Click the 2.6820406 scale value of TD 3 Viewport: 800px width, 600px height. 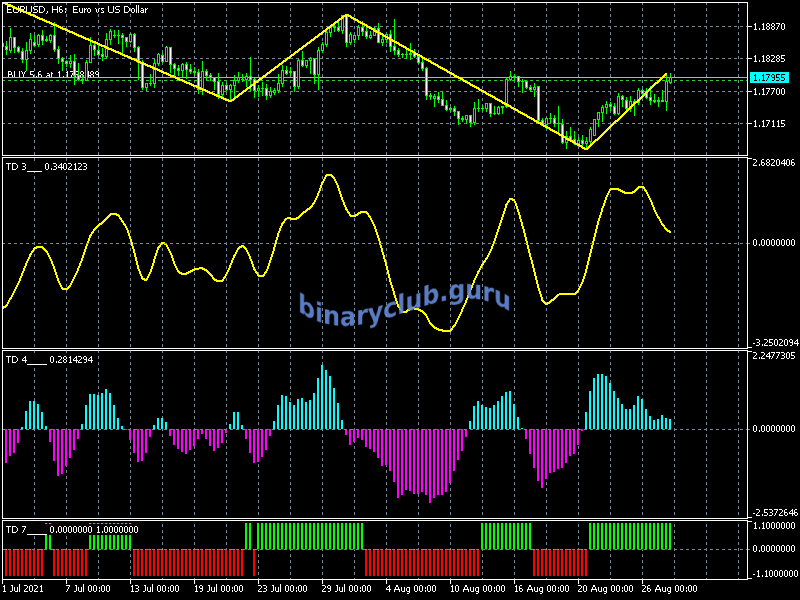pos(772,163)
